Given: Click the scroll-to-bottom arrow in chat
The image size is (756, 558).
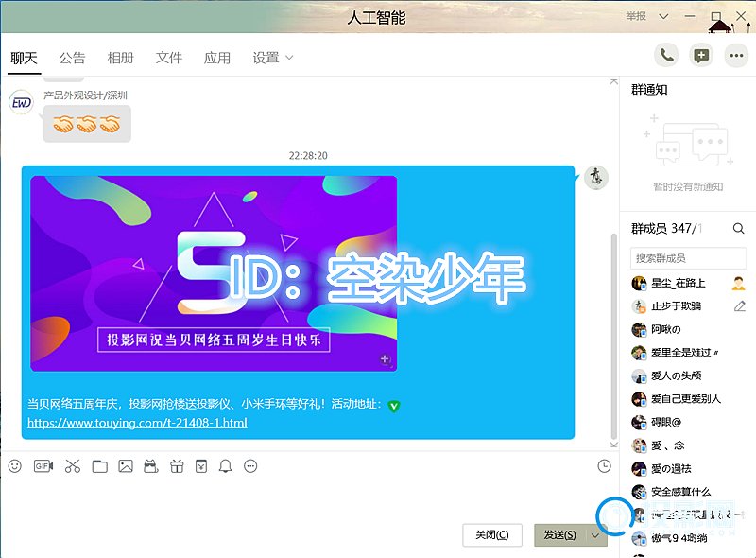Looking at the screenshot, I should coord(613,445).
